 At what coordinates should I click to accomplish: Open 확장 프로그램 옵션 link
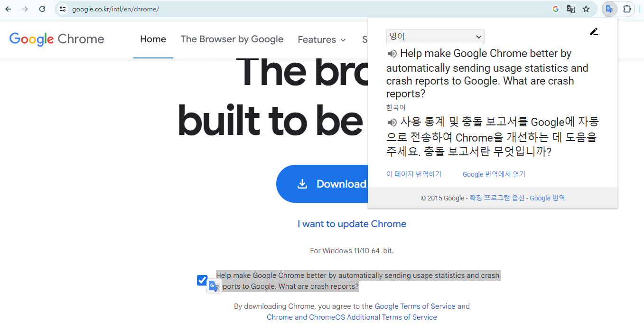click(x=497, y=198)
